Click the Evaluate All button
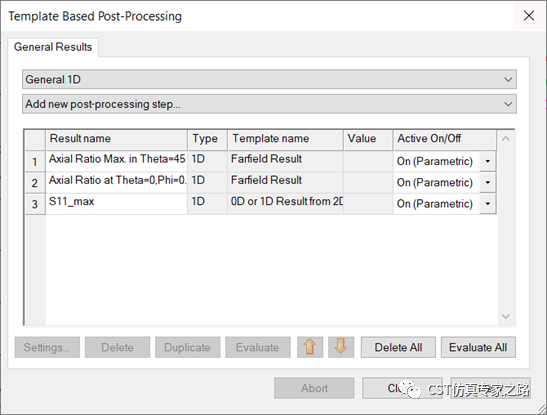The width and height of the screenshot is (547, 415). [478, 347]
